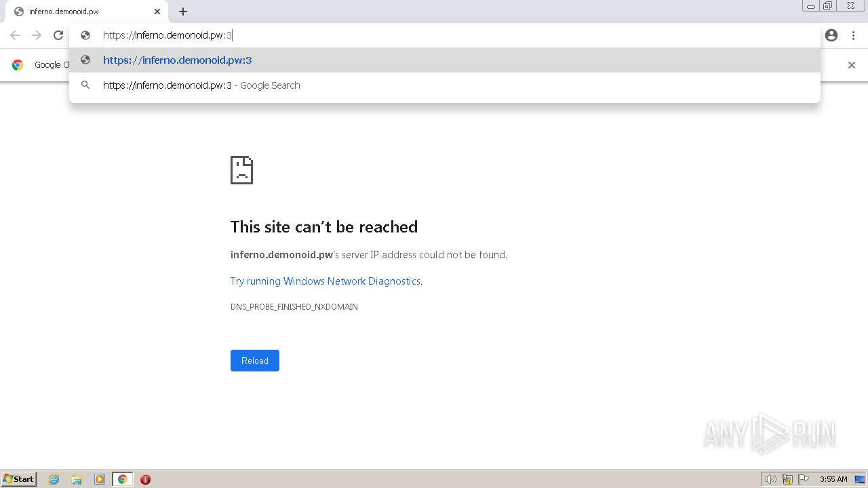Viewport: 868px width, 488px height.
Task: Open the Windows Start menu
Action: (19, 479)
